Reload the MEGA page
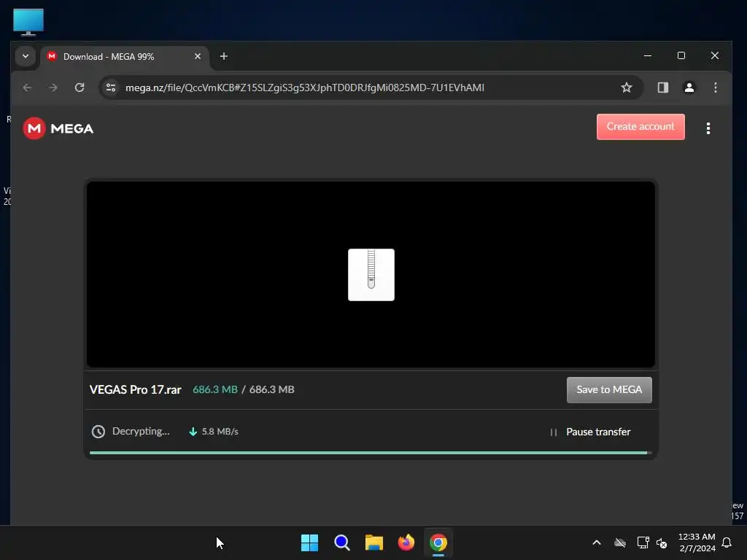 pos(80,87)
